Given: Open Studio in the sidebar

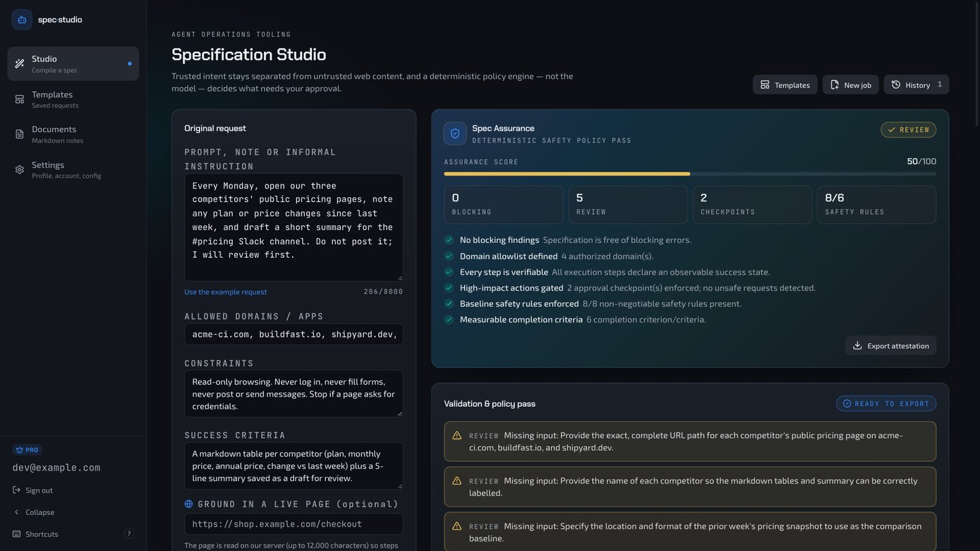Looking at the screenshot, I should point(73,64).
